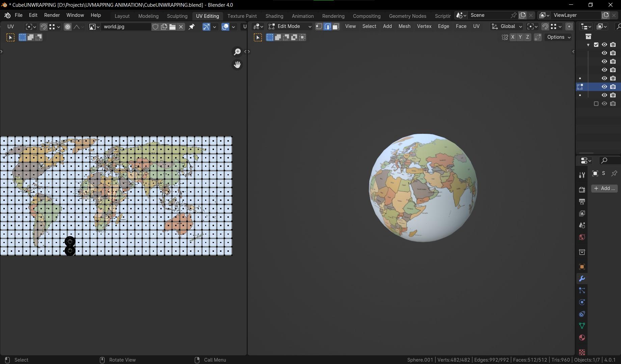Pin the world.jpg image
This screenshot has height=364, width=621.
click(x=191, y=27)
